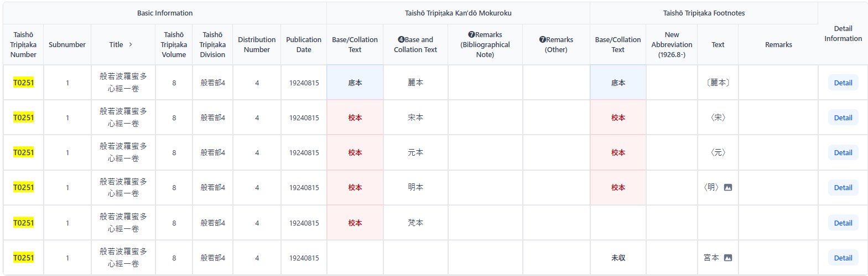
Task: Click the New Abbreviation (1926.8-) header
Action: click(x=672, y=44)
